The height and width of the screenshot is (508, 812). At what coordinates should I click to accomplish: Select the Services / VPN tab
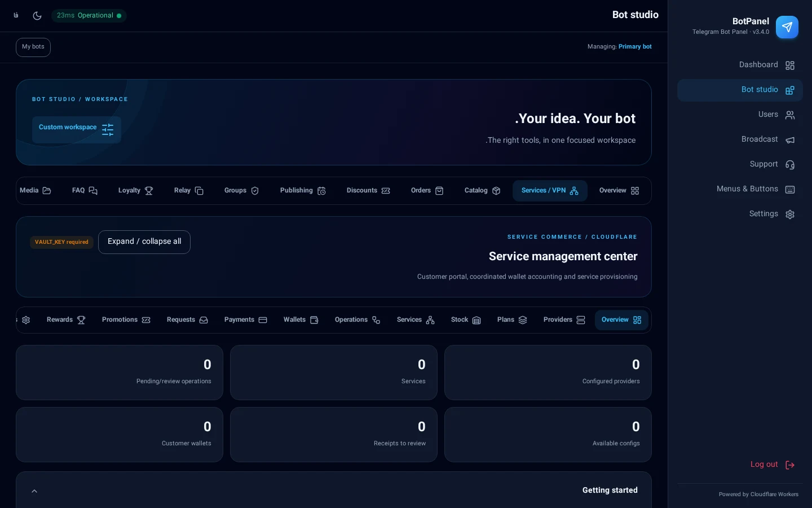[x=550, y=191]
